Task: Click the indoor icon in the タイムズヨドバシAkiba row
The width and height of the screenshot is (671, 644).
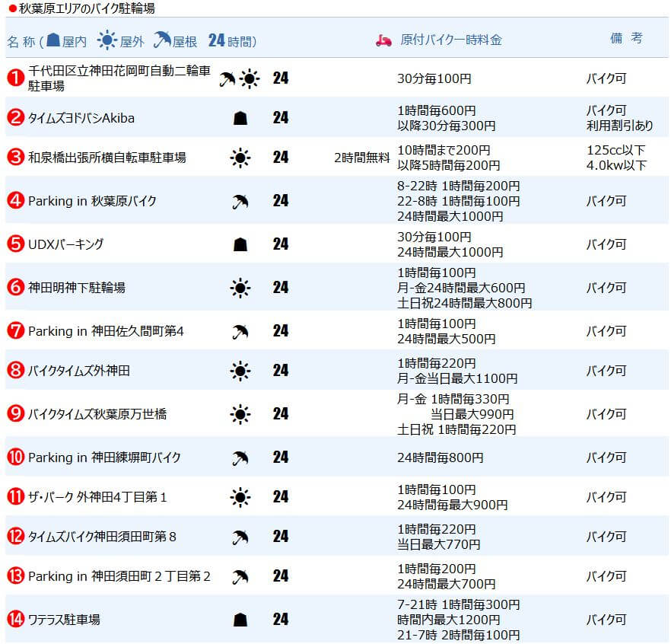Action: coord(240,118)
